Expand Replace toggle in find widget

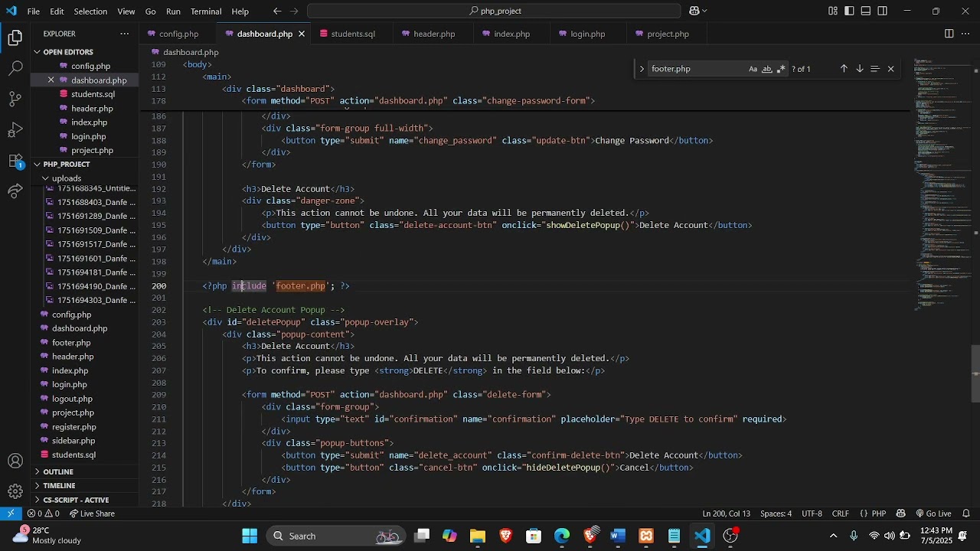(x=642, y=69)
